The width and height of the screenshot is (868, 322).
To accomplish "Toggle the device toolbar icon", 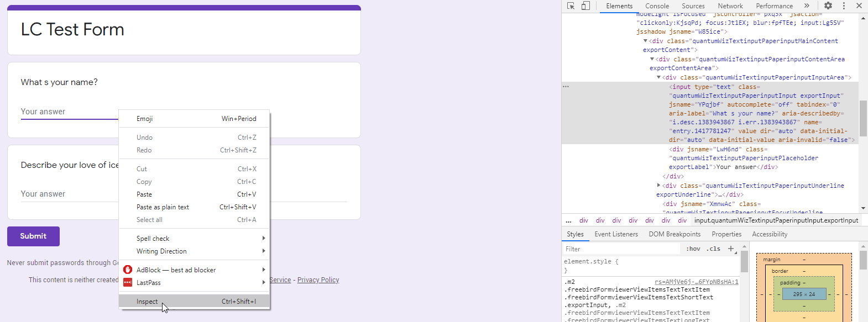I will click(585, 6).
